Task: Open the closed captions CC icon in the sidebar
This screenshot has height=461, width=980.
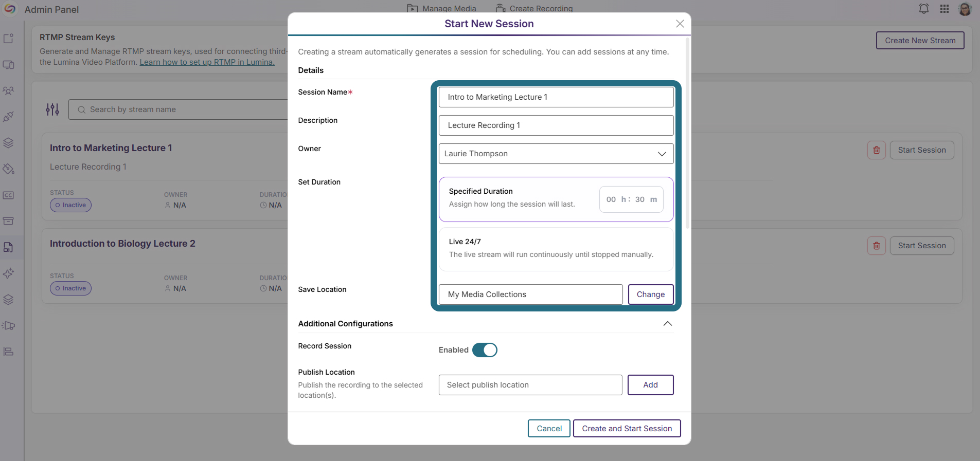Action: click(9, 195)
